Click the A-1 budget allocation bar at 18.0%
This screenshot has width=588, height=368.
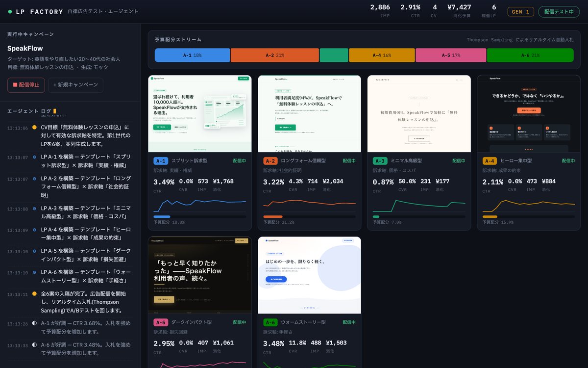pyautogui.click(x=200, y=216)
